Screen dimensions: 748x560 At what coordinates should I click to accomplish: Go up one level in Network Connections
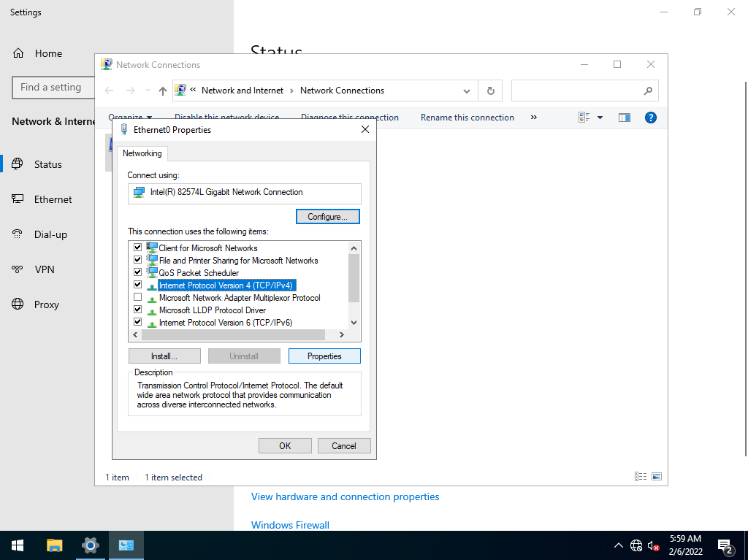163,91
